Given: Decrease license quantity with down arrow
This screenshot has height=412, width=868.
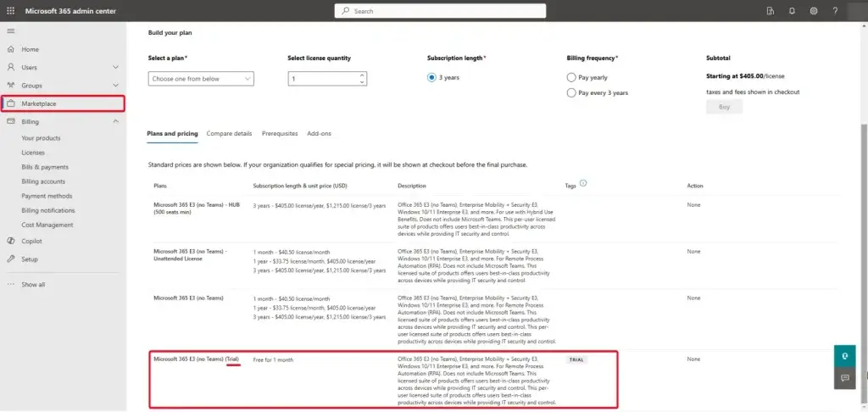Looking at the screenshot, I should pyautogui.click(x=362, y=82).
